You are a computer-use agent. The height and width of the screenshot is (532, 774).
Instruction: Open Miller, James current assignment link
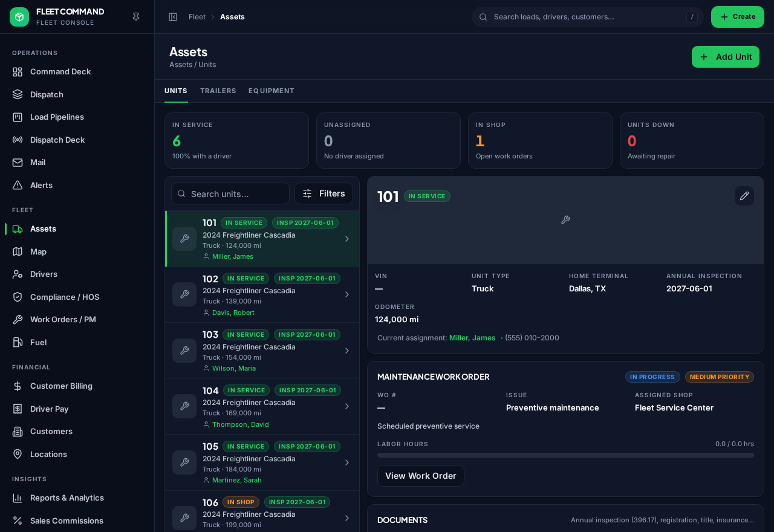(x=472, y=338)
